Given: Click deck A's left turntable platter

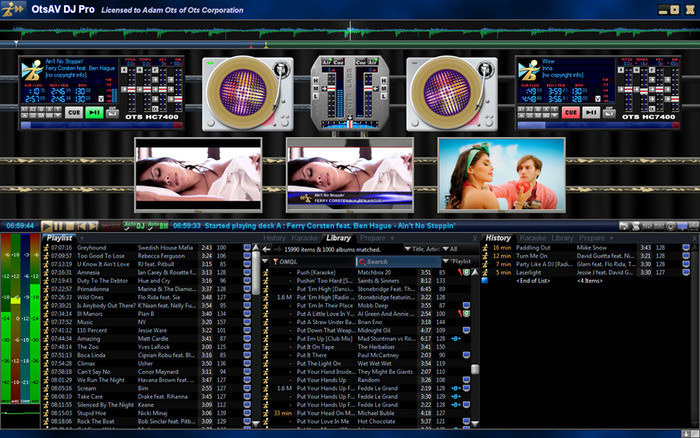Looking at the screenshot, I should (243, 92).
